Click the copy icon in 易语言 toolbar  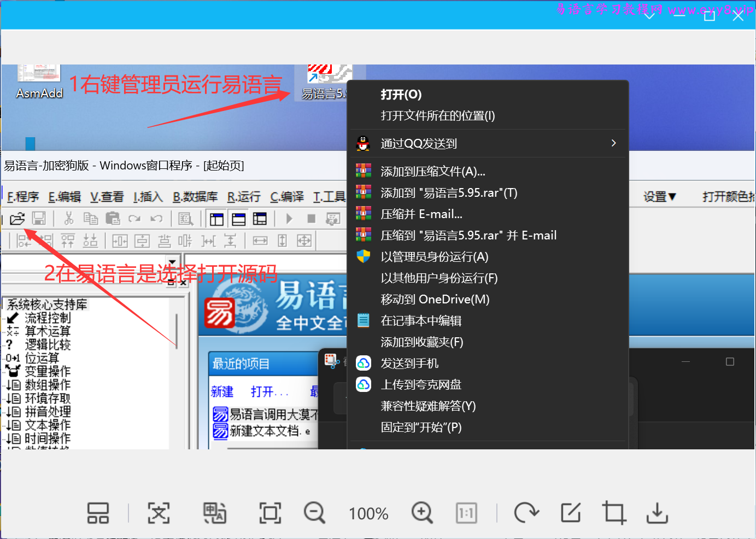(x=90, y=219)
